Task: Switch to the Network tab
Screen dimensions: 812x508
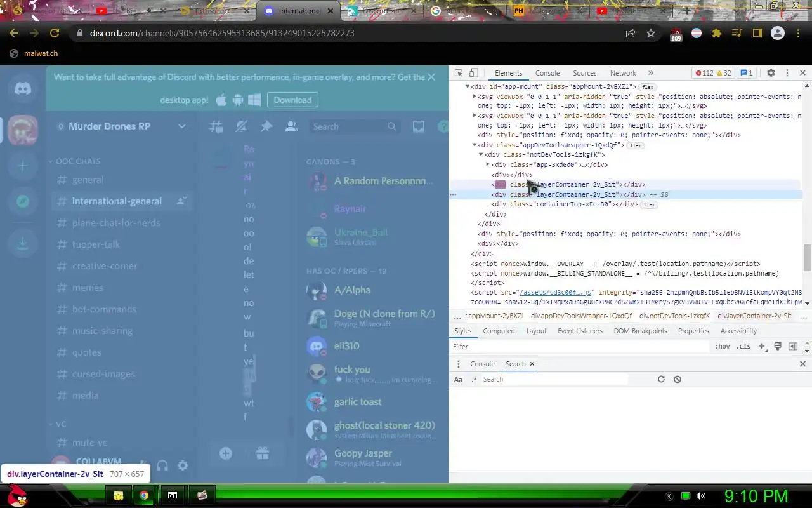Action: tap(623, 73)
